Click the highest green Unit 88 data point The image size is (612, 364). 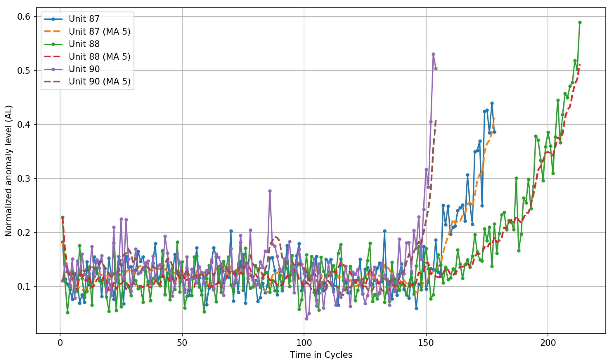point(580,22)
